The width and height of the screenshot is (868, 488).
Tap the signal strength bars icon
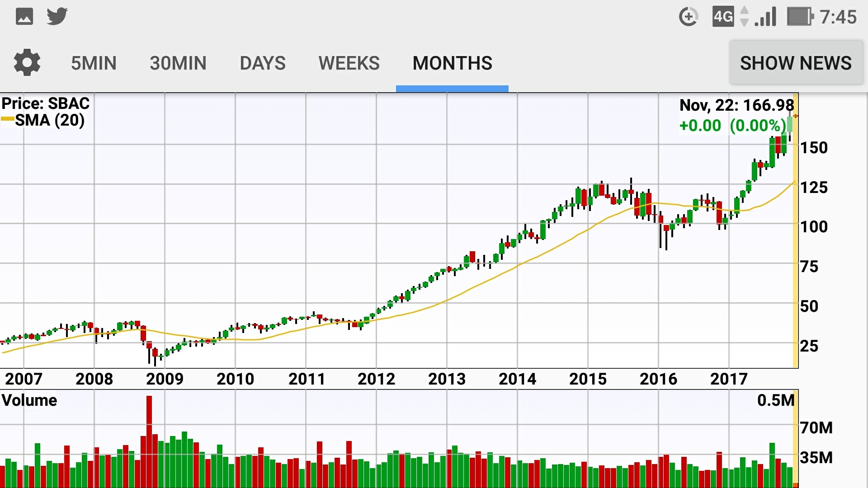coord(765,17)
